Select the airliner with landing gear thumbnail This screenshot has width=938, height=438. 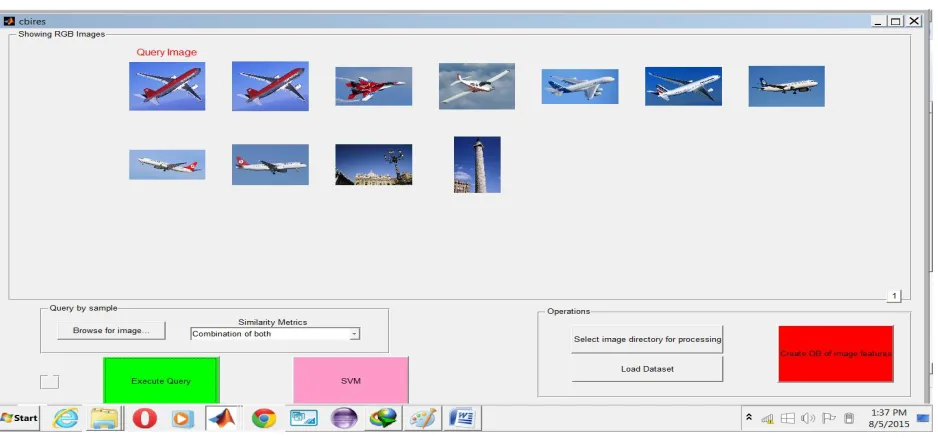tap(786, 86)
